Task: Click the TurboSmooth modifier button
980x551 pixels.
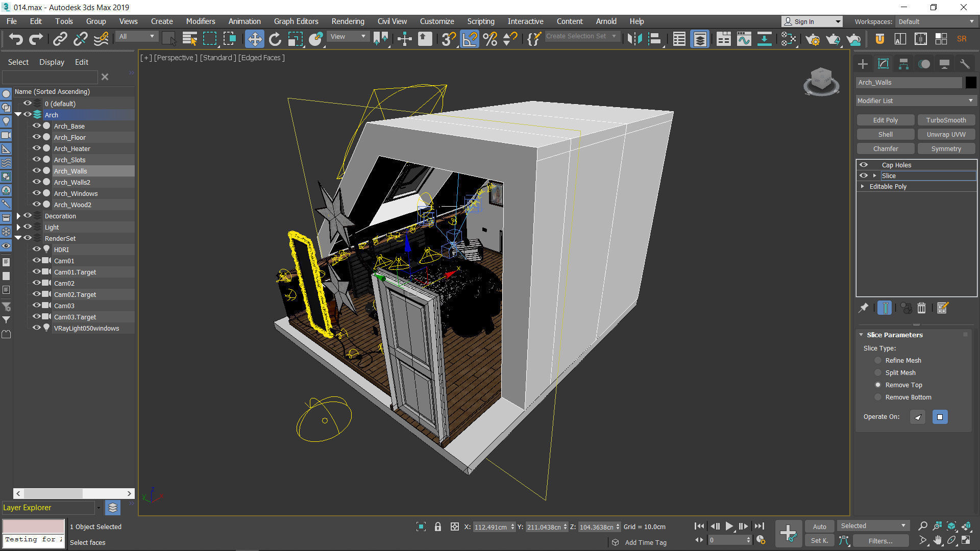Action: pyautogui.click(x=946, y=120)
